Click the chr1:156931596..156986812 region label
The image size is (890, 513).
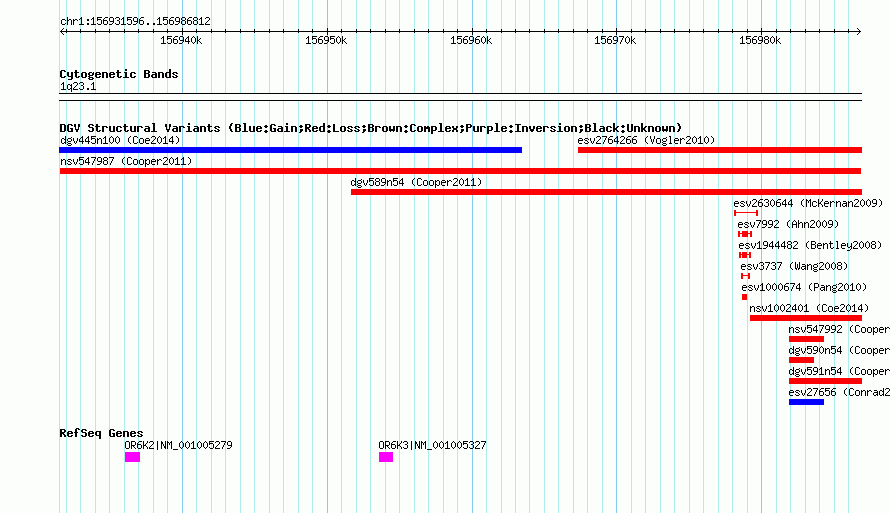135,21
